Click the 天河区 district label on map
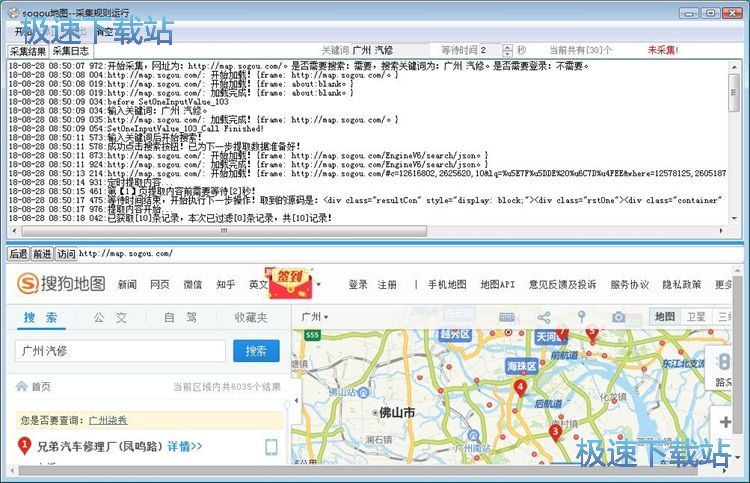The height and width of the screenshot is (483, 750). click(x=549, y=337)
